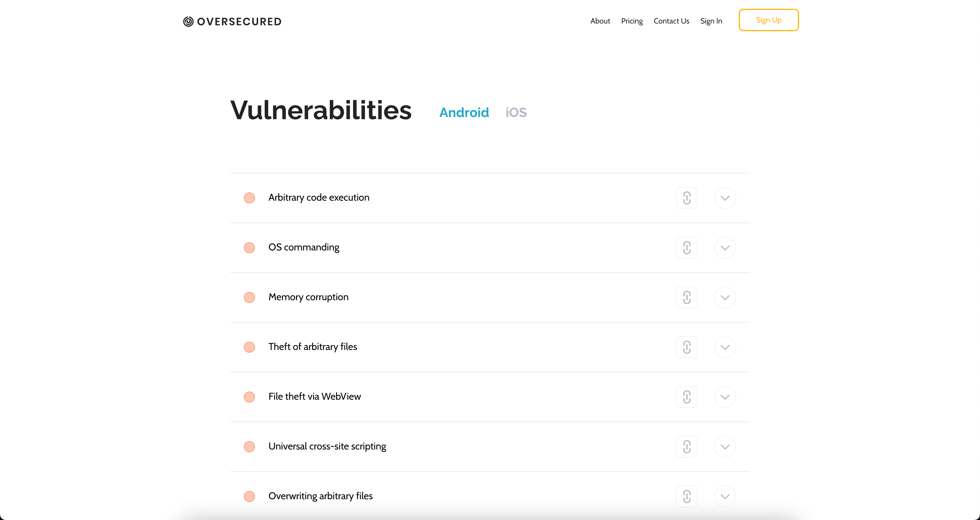Image resolution: width=980 pixels, height=520 pixels.
Task: Expand Memory corruption chevron
Action: pyautogui.click(x=725, y=297)
